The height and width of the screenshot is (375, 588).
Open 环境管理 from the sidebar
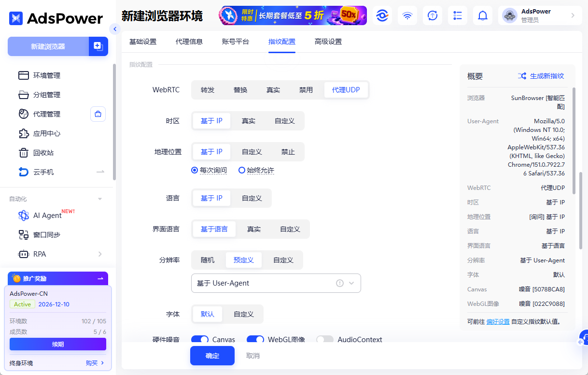click(x=46, y=75)
